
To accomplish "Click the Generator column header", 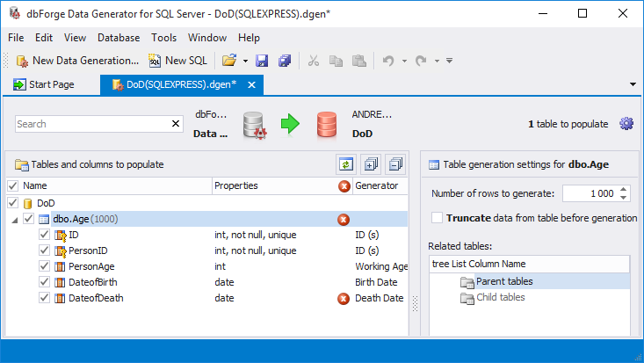I will pos(380,185).
